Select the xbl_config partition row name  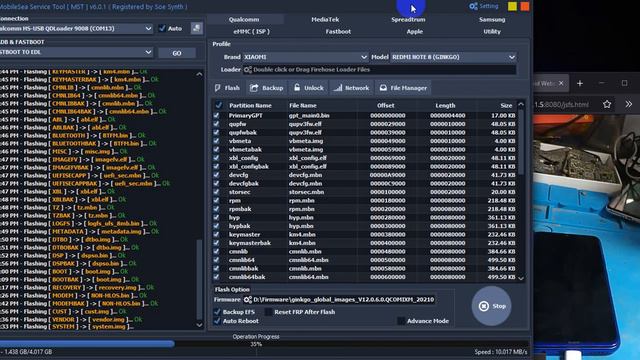click(x=243, y=158)
